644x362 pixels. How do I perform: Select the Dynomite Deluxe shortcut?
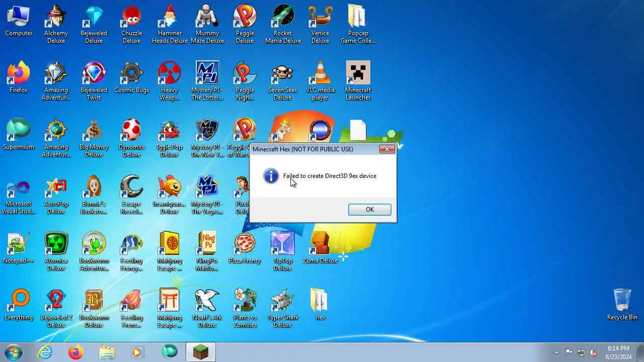click(132, 138)
